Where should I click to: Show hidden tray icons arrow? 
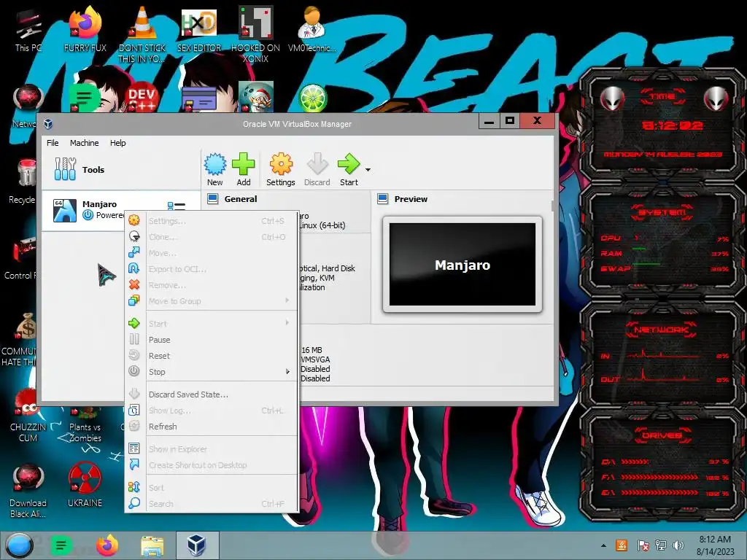[603, 545]
